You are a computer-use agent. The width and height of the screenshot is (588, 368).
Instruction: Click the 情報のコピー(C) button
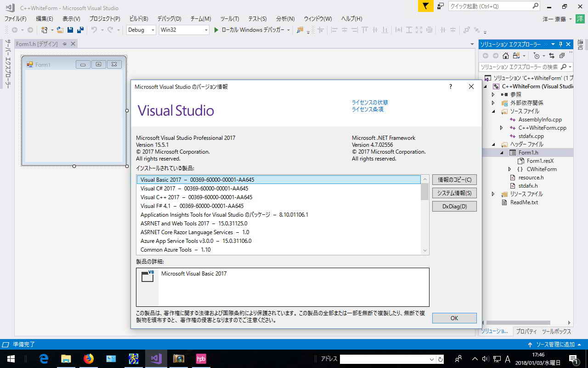click(454, 180)
